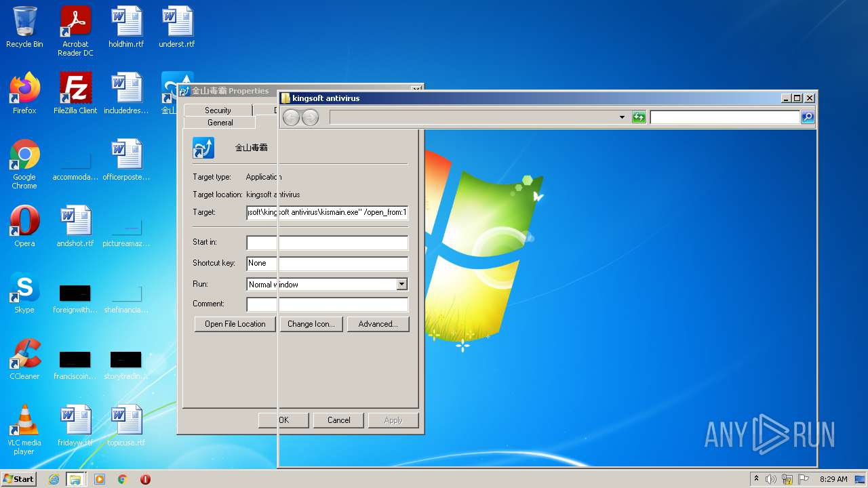868x488 pixels.
Task: Select the includedres file icon
Action: click(126, 94)
